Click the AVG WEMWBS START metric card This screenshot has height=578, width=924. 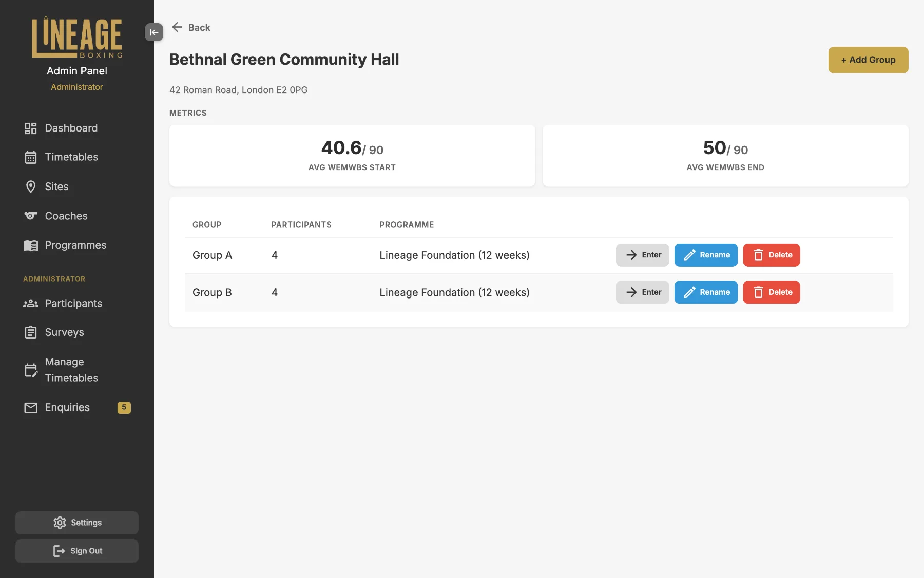[352, 155]
